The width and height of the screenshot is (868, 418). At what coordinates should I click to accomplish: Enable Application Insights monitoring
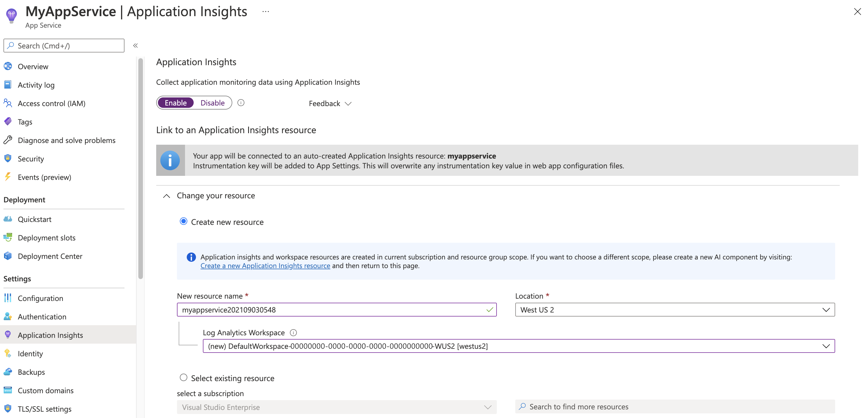(175, 102)
